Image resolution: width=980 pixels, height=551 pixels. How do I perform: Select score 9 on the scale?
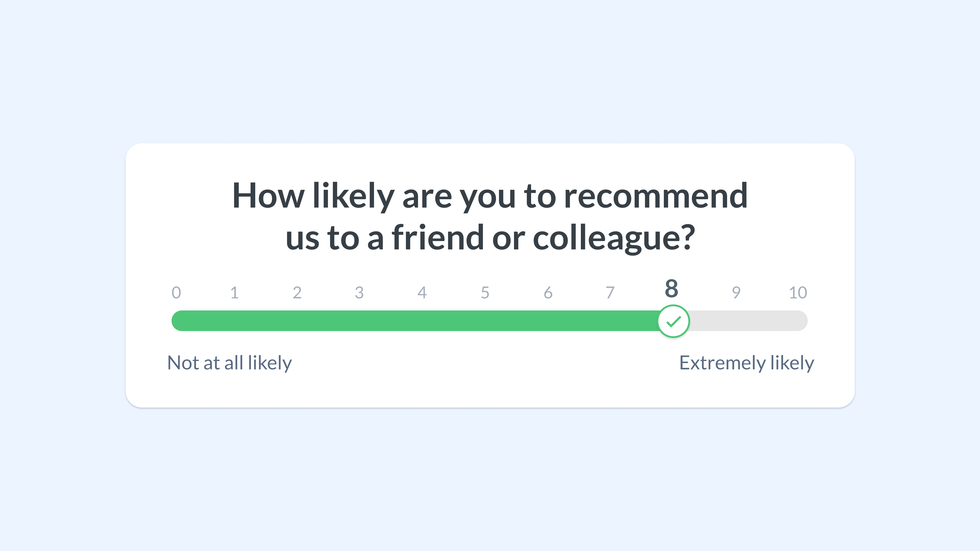(x=736, y=292)
